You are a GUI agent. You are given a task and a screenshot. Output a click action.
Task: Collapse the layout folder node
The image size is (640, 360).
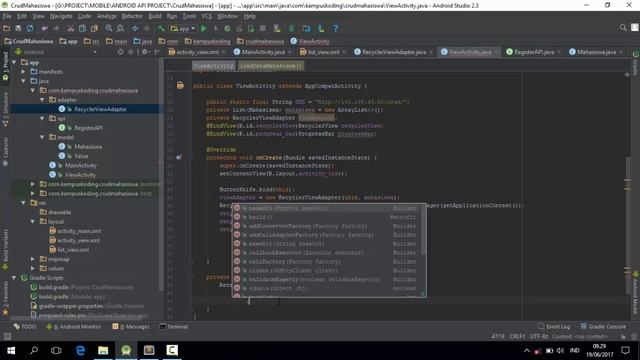(x=33, y=221)
